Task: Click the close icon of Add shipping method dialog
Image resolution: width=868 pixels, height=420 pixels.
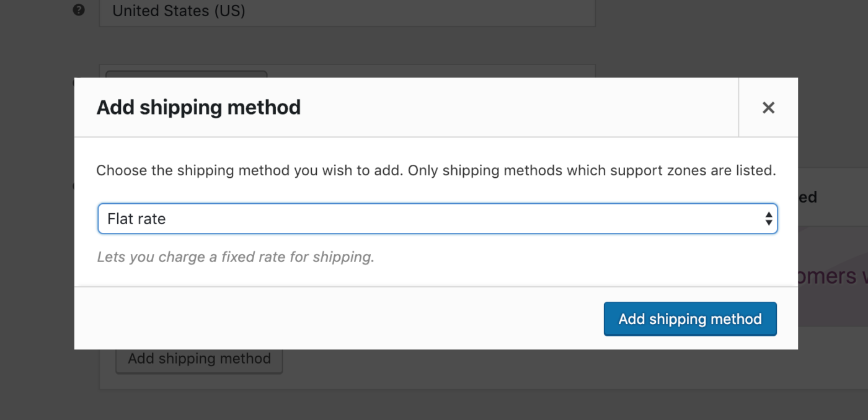Action: click(768, 107)
